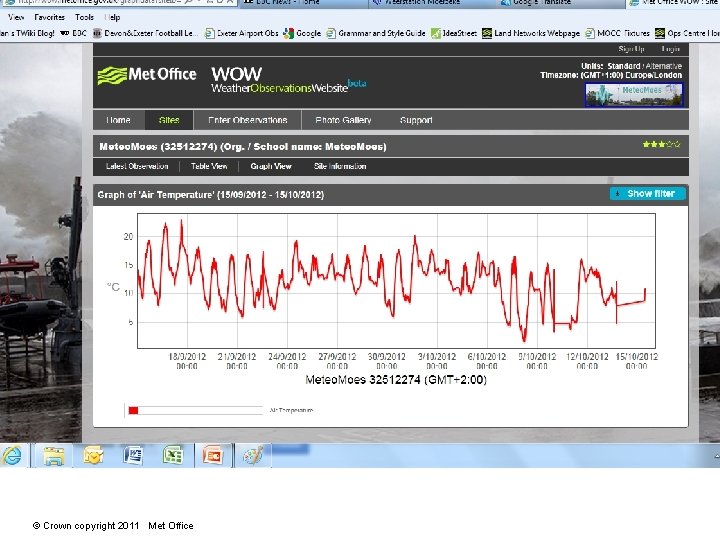The image size is (720, 540).
Task: Open the Support tab
Action: (x=416, y=120)
